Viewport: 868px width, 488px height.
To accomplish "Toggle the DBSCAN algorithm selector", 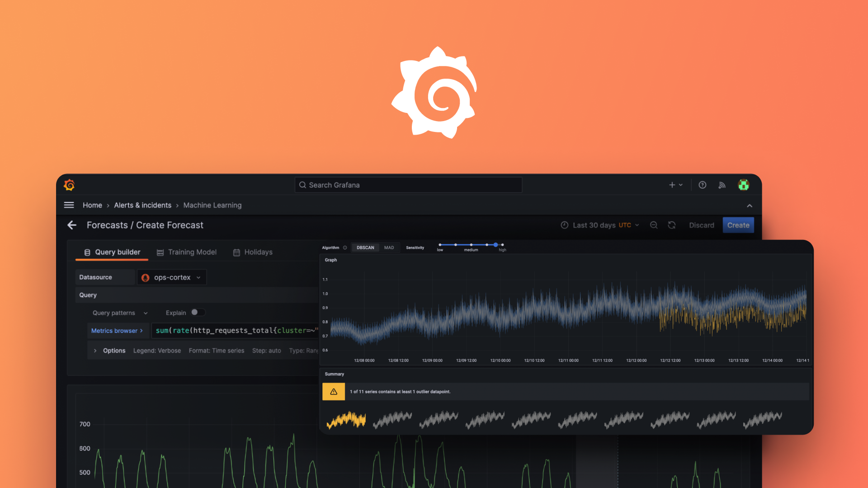I will [x=364, y=247].
